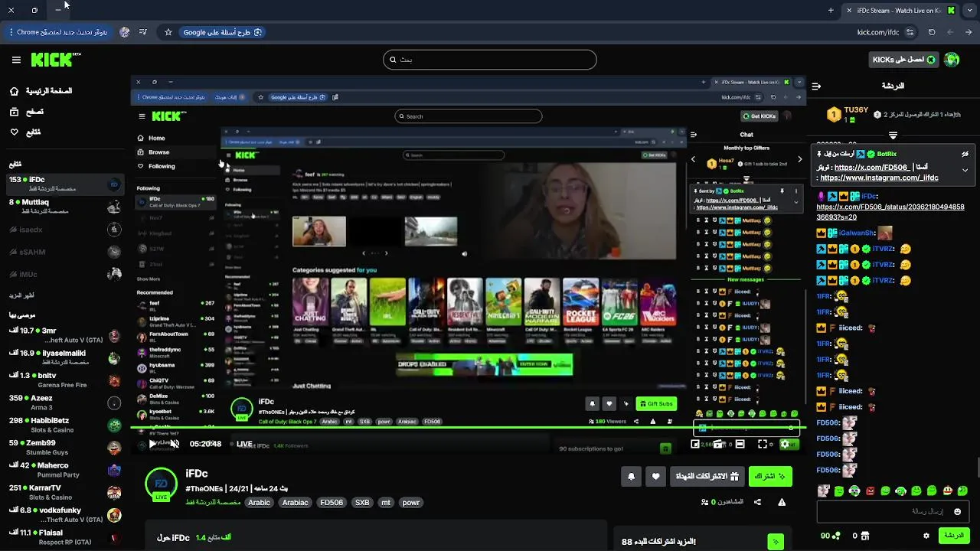Unmute the stream audio
The height and width of the screenshot is (551, 980).
[x=175, y=444]
